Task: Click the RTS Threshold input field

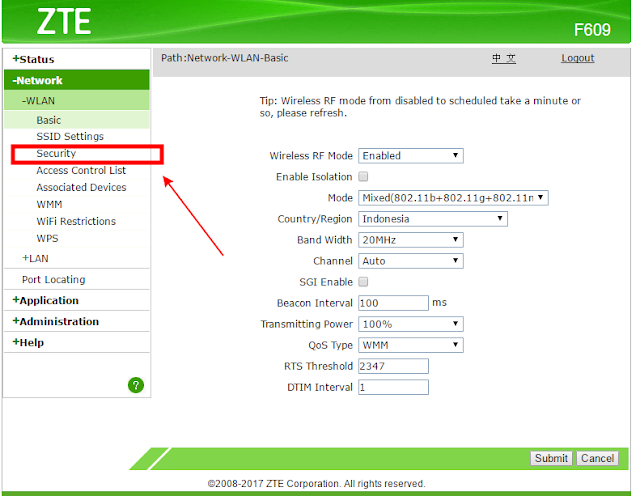Action: click(x=393, y=366)
